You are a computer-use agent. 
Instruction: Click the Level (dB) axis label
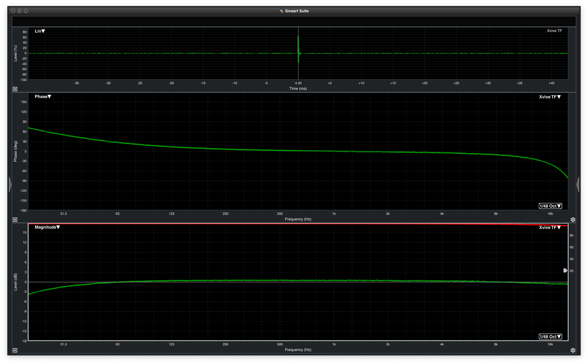click(15, 282)
